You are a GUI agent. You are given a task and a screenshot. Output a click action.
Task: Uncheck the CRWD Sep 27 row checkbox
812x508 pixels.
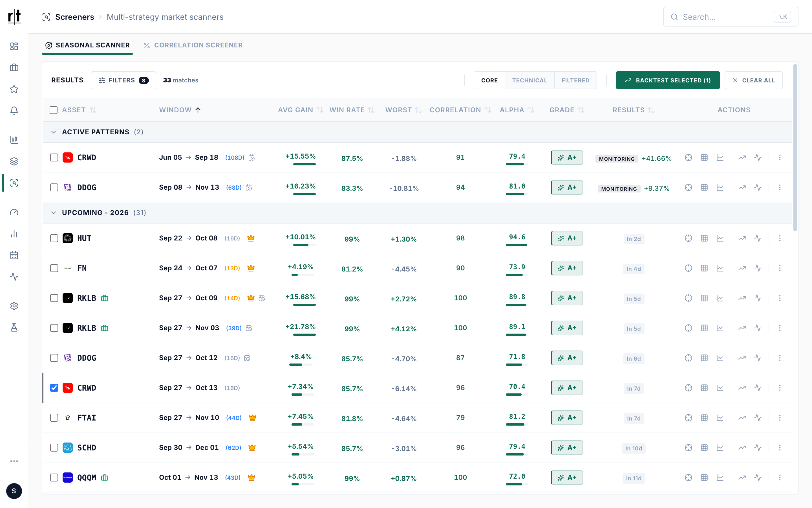click(x=54, y=388)
